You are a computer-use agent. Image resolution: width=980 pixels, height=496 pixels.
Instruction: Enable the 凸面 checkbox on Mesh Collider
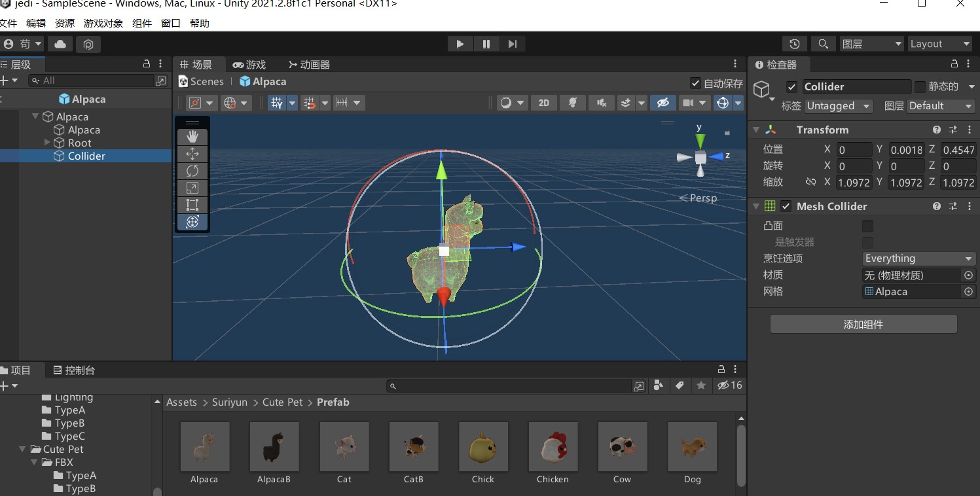[x=867, y=226]
